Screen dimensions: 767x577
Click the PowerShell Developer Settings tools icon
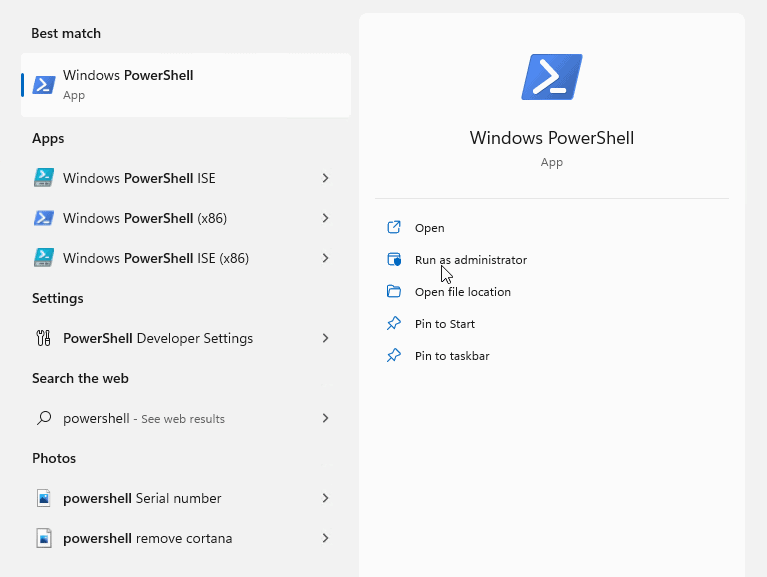click(44, 338)
